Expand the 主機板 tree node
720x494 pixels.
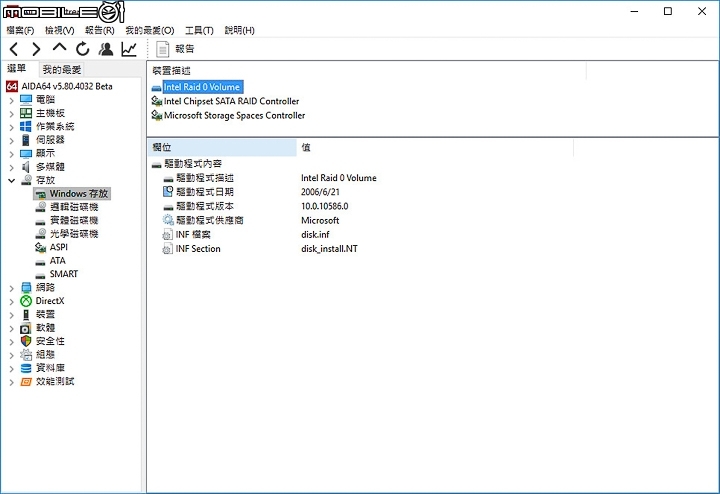11,113
